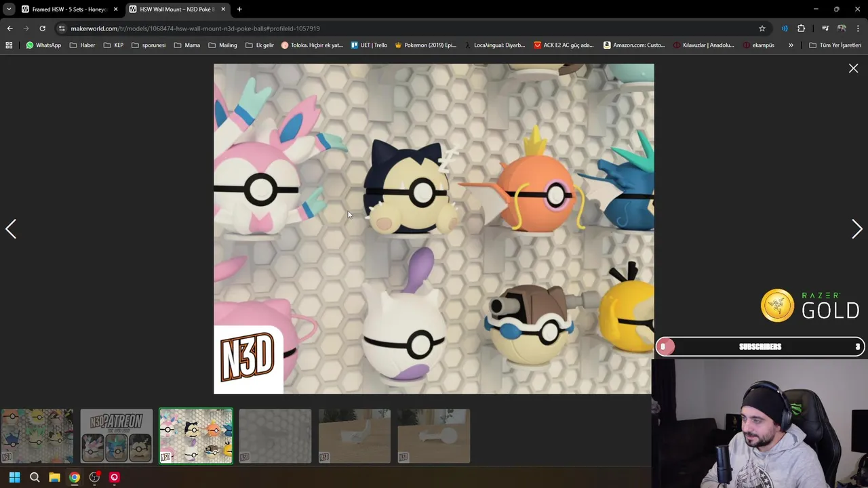This screenshot has height=488, width=868.
Task: Open Chrome from the taskbar
Action: [75, 477]
